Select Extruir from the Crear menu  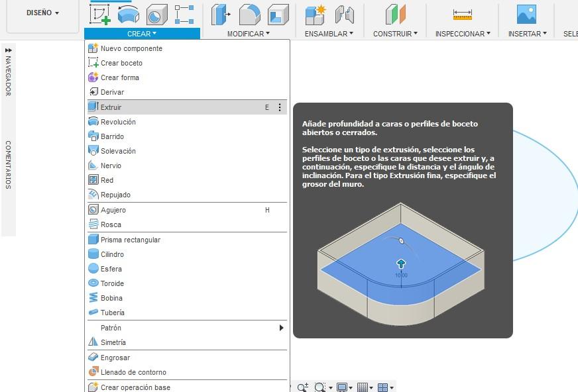click(188, 107)
